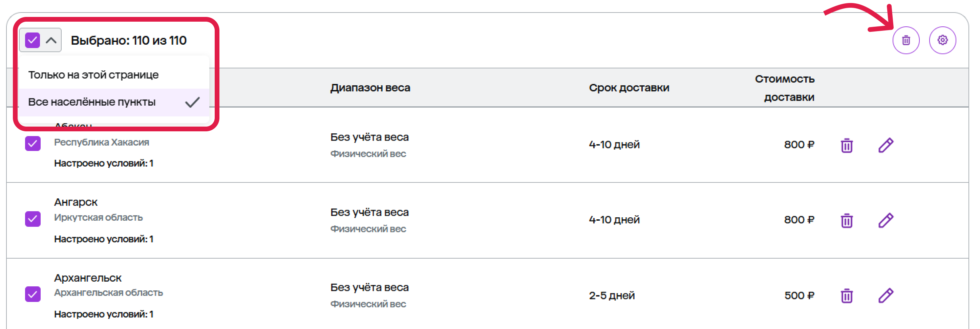Image resolution: width=980 pixels, height=329 pixels.
Task: Open the bulk settings gear icon
Action: [x=942, y=40]
